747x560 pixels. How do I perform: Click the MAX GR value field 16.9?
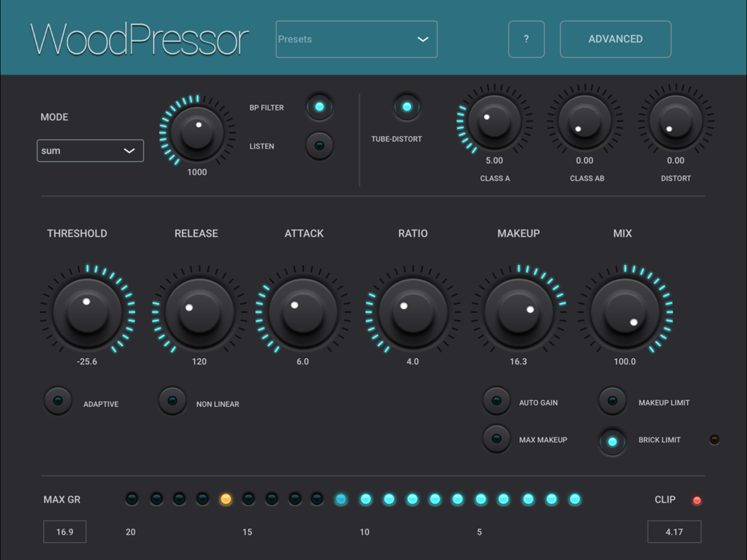[x=65, y=532]
